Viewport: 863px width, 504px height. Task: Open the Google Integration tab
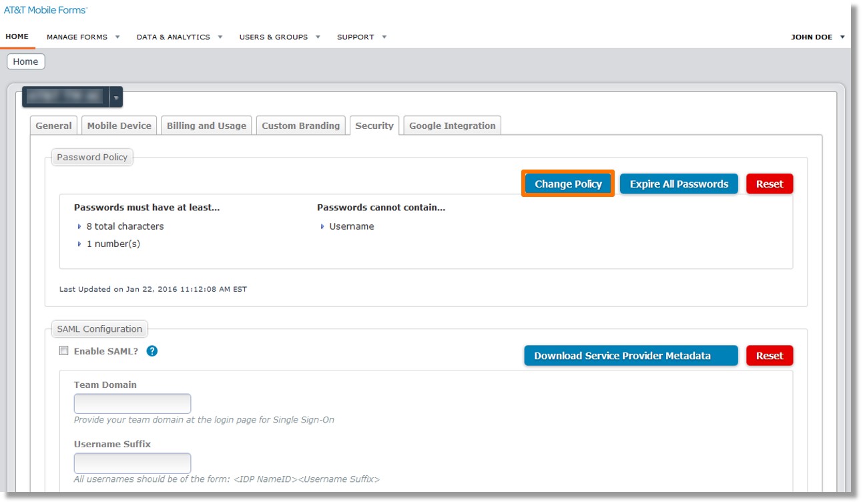(x=453, y=125)
